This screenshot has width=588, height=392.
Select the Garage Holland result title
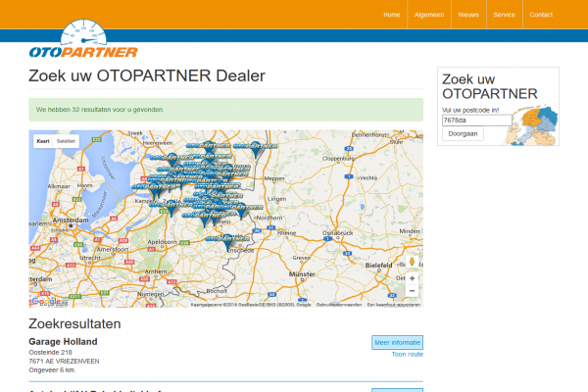point(63,342)
